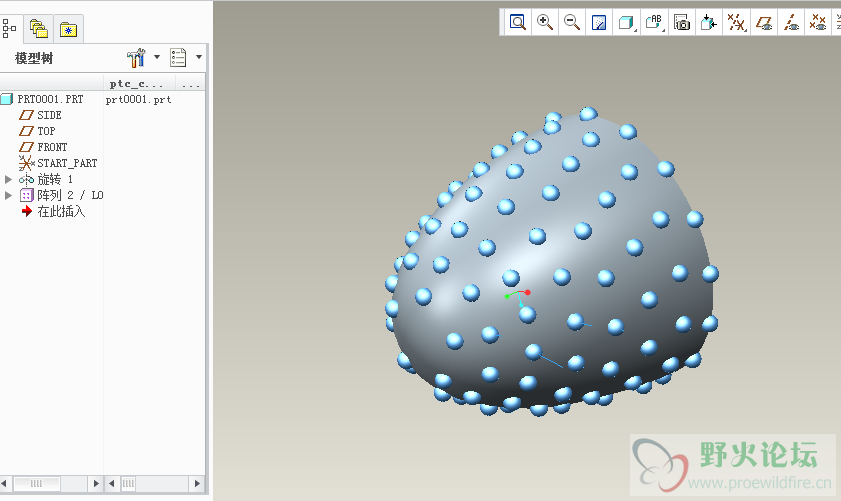
Task: Switch to the Favorites folder tab
Action: pos(68,30)
